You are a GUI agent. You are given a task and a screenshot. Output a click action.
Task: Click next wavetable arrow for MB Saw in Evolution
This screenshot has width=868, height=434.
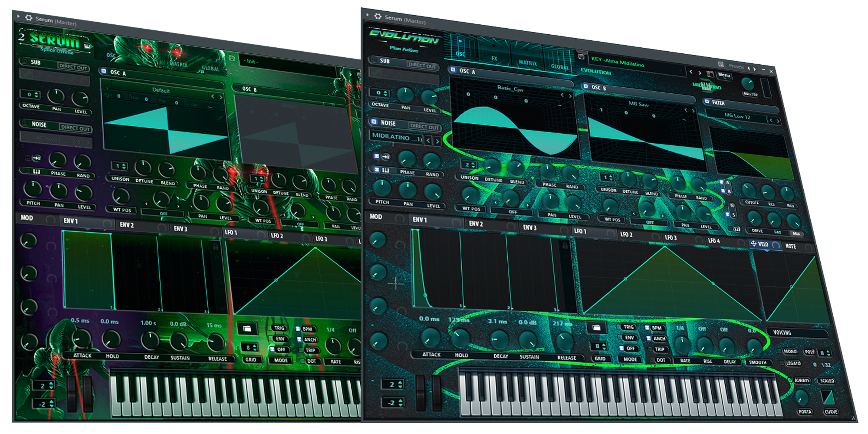tap(693, 111)
